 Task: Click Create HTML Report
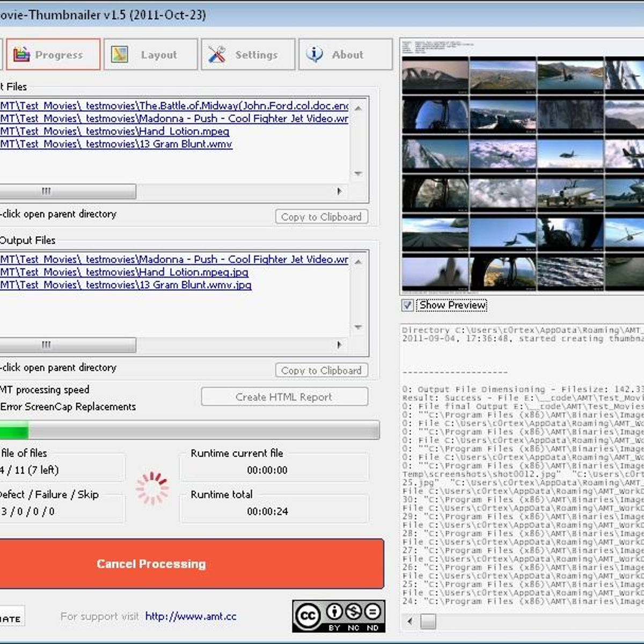[284, 397]
